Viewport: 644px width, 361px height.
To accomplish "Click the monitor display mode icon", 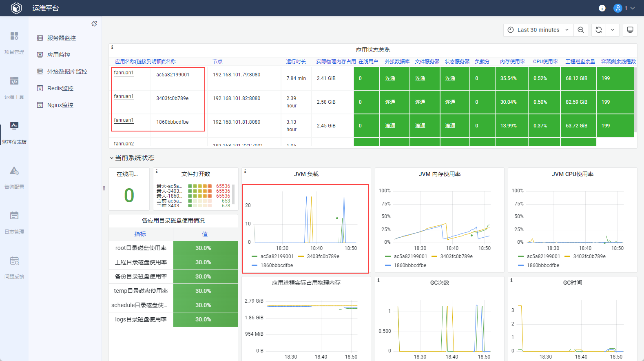I will click(630, 30).
